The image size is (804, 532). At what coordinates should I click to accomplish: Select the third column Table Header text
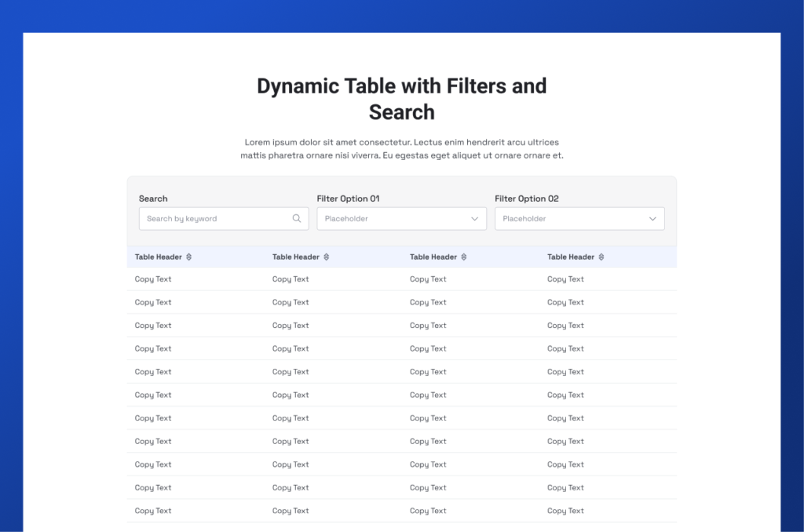[x=433, y=257]
